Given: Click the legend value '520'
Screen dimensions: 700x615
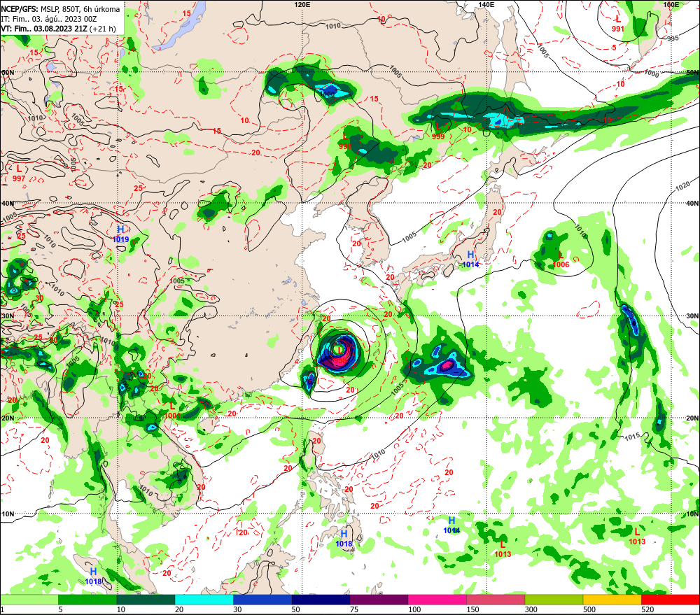Looking at the screenshot, I should tap(647, 609).
